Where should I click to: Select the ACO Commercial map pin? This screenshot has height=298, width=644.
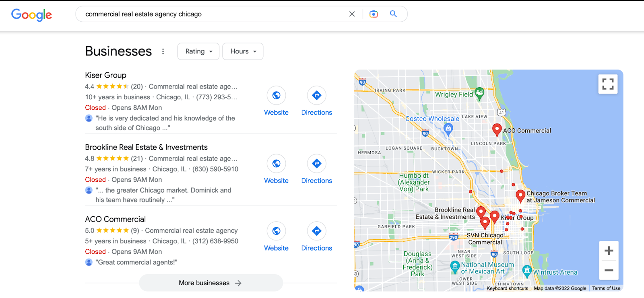pos(497,129)
